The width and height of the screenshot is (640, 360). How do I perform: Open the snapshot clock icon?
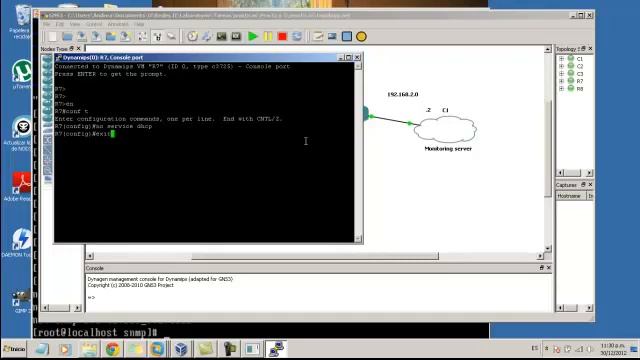(x=192, y=37)
